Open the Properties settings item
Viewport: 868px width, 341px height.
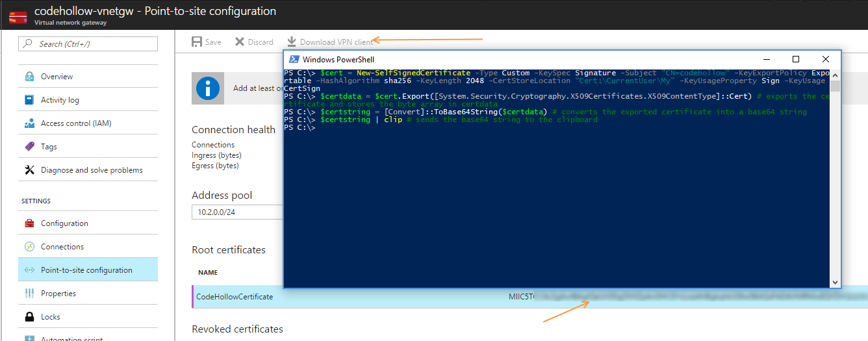[88, 294]
